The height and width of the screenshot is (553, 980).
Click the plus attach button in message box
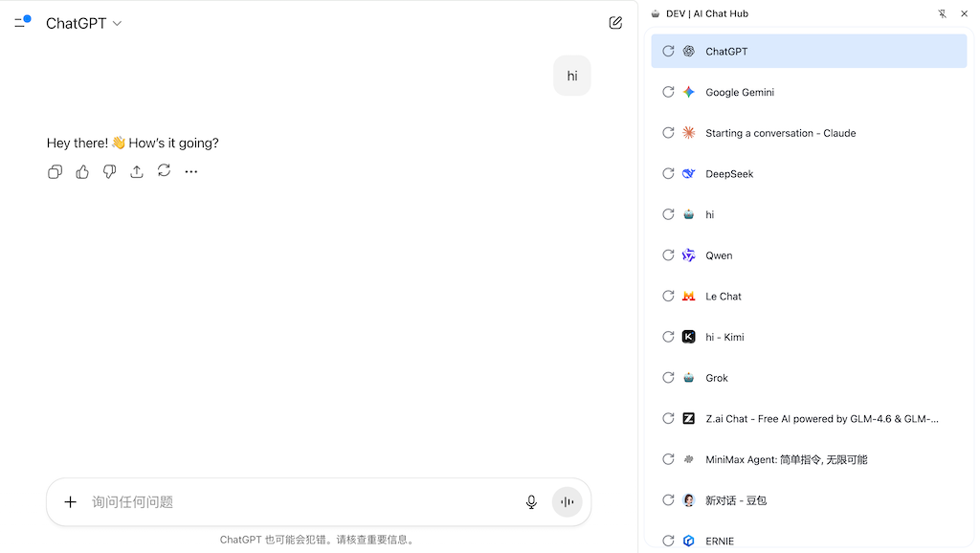pyautogui.click(x=71, y=501)
